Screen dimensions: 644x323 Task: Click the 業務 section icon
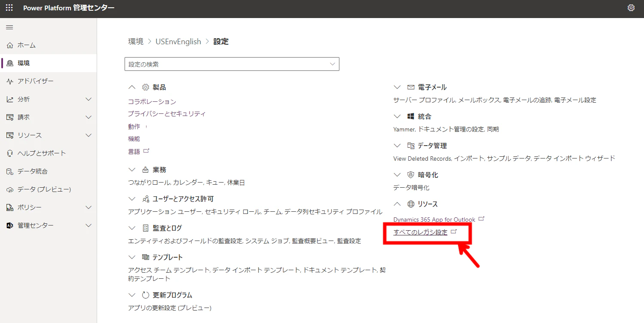click(145, 170)
